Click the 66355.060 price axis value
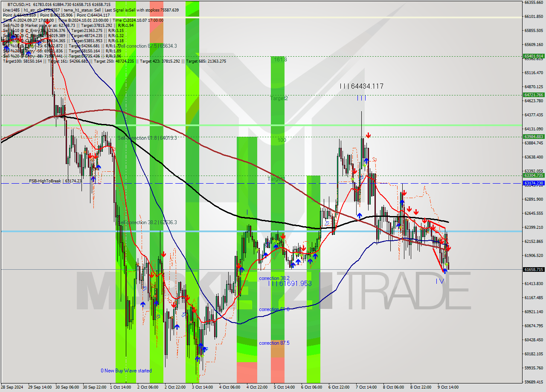 click(534, 3)
